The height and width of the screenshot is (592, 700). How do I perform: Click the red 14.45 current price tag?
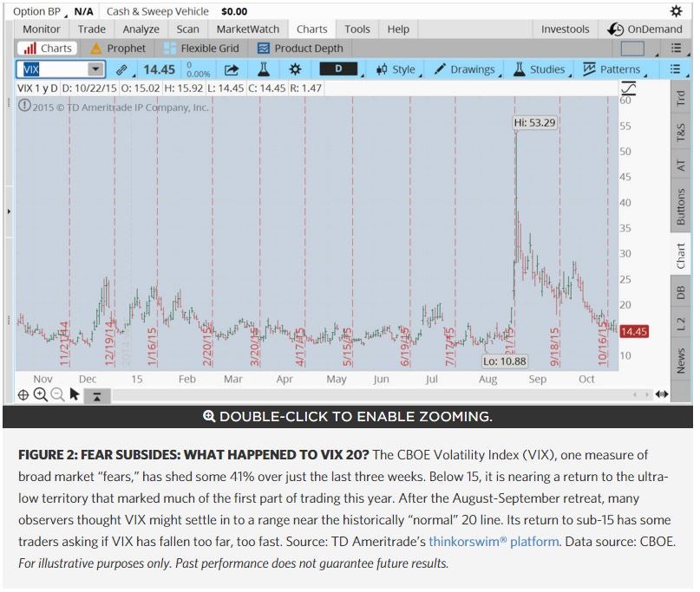click(634, 331)
